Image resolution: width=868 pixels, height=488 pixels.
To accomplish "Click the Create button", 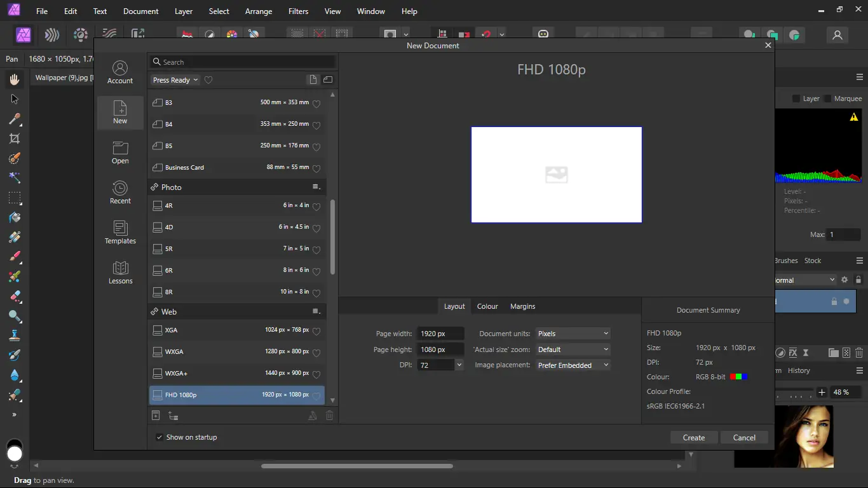I will pos(694,437).
